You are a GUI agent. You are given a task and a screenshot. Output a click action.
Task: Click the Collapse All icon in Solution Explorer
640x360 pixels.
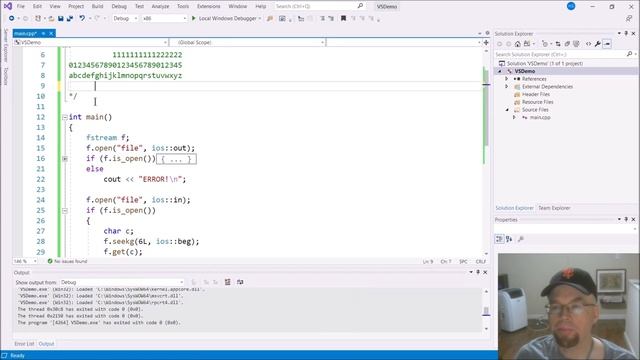[567, 44]
